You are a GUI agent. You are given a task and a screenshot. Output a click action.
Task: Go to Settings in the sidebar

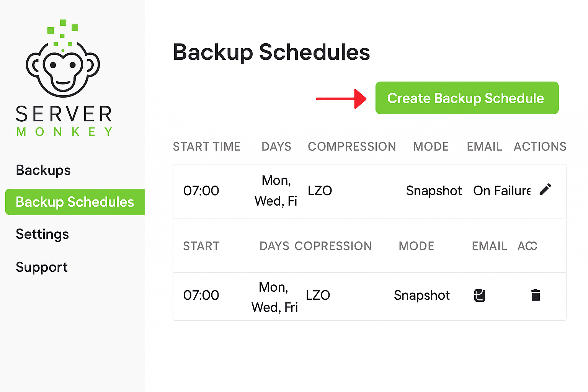coord(42,234)
